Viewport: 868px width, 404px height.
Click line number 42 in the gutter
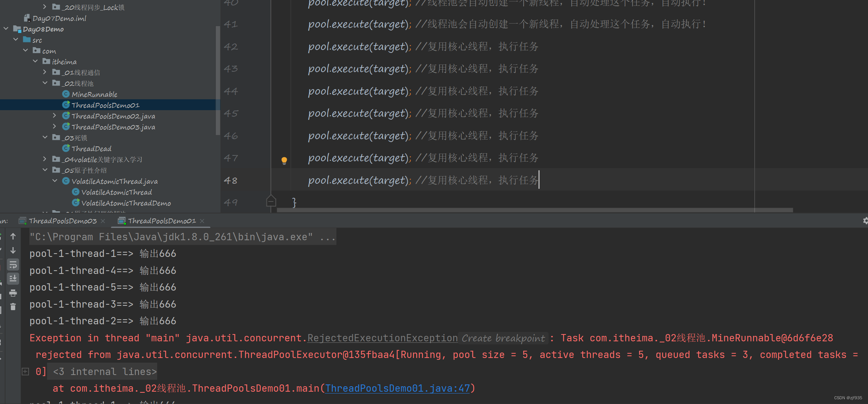(x=231, y=46)
